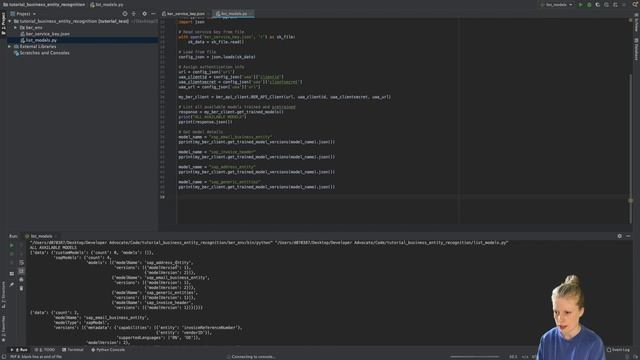Screen dimensions: 640x360
Task: Click print icon in Run console
Action: (x=21, y=280)
